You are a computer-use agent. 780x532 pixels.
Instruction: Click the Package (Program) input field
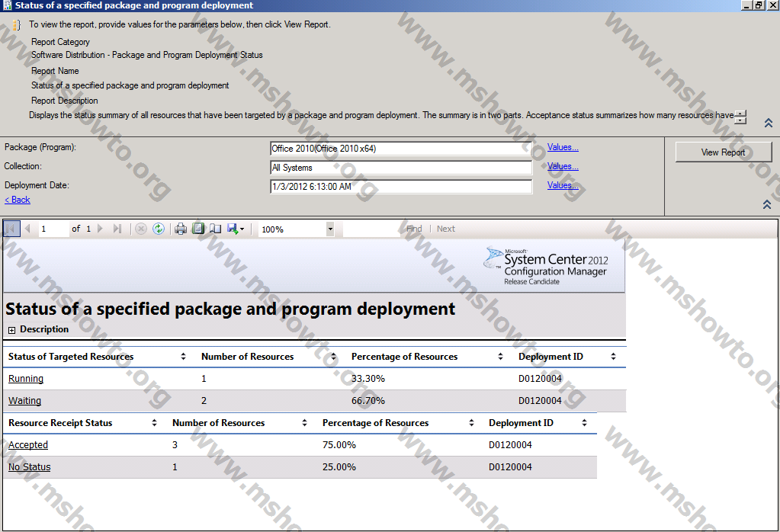[x=401, y=149]
